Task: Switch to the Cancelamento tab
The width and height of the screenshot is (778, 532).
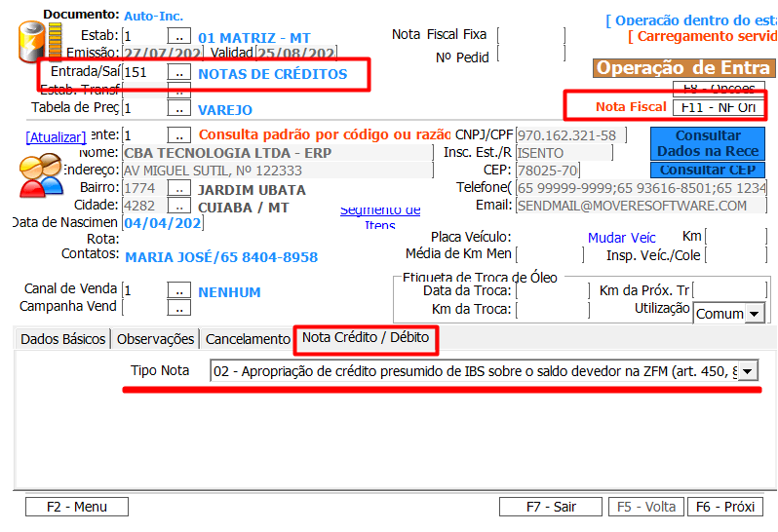Action: point(248,339)
